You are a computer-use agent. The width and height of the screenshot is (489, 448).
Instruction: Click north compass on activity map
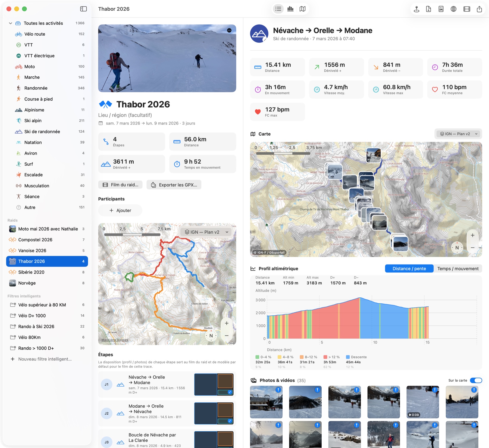click(457, 248)
